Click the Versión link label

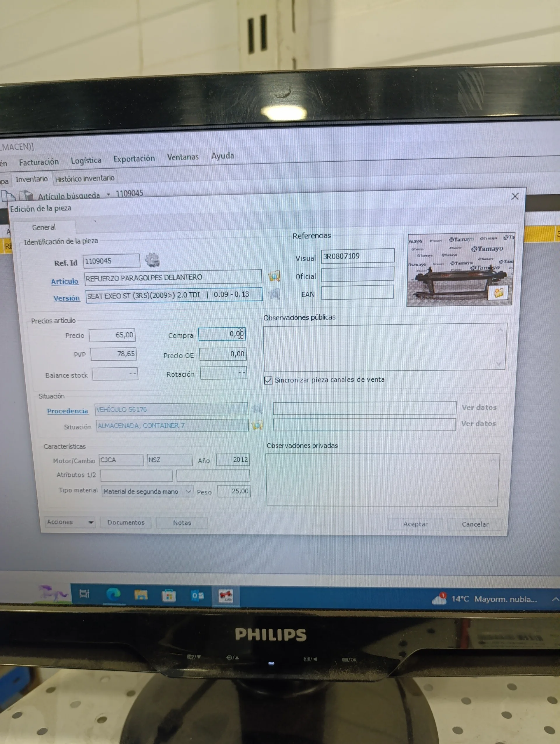[66, 298]
